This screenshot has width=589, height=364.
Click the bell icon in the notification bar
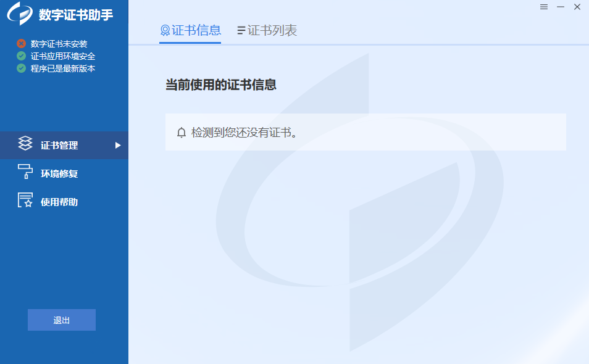[182, 133]
